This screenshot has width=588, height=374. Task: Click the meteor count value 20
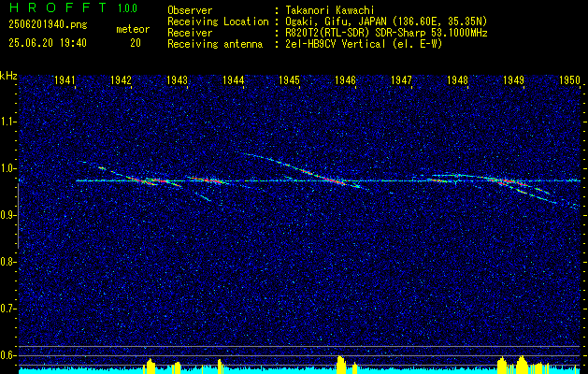click(136, 43)
